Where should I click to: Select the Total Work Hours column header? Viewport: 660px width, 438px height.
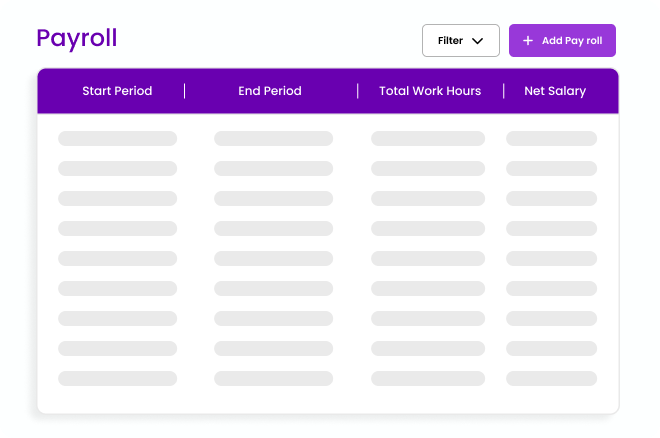coord(430,91)
